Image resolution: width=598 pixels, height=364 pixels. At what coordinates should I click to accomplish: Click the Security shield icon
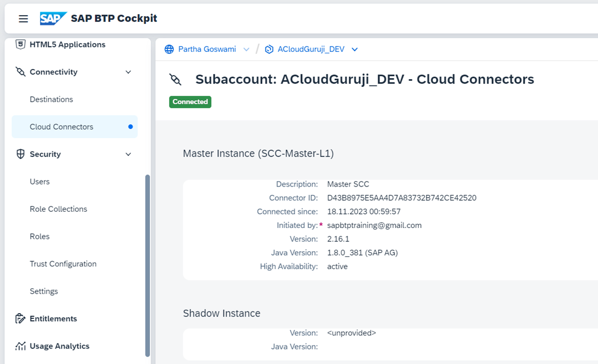pos(20,154)
